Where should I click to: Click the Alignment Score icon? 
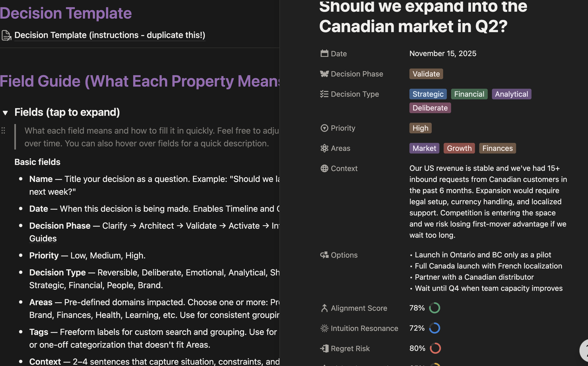click(x=324, y=308)
